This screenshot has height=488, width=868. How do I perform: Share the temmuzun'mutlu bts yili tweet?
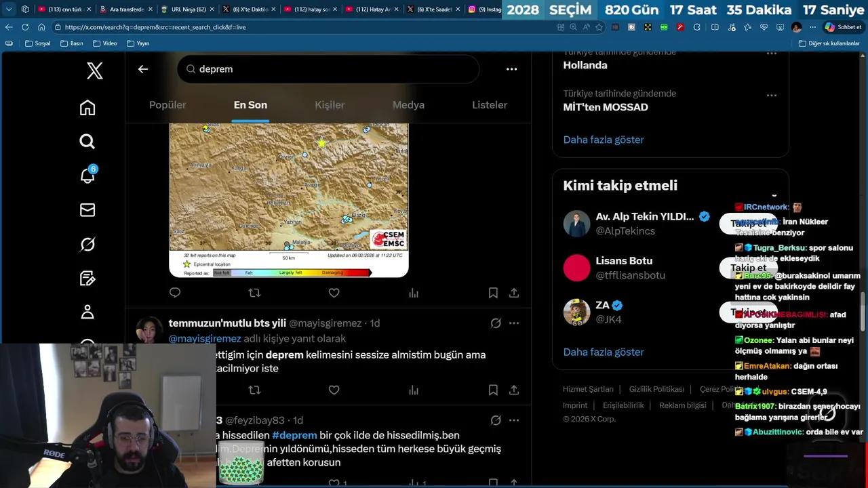pos(514,390)
